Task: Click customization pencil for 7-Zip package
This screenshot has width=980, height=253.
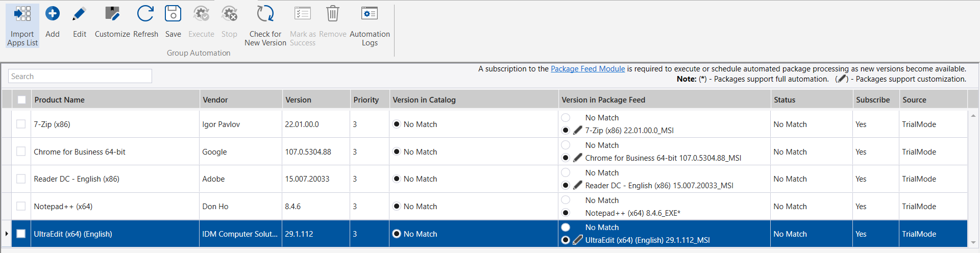Action: (x=578, y=131)
